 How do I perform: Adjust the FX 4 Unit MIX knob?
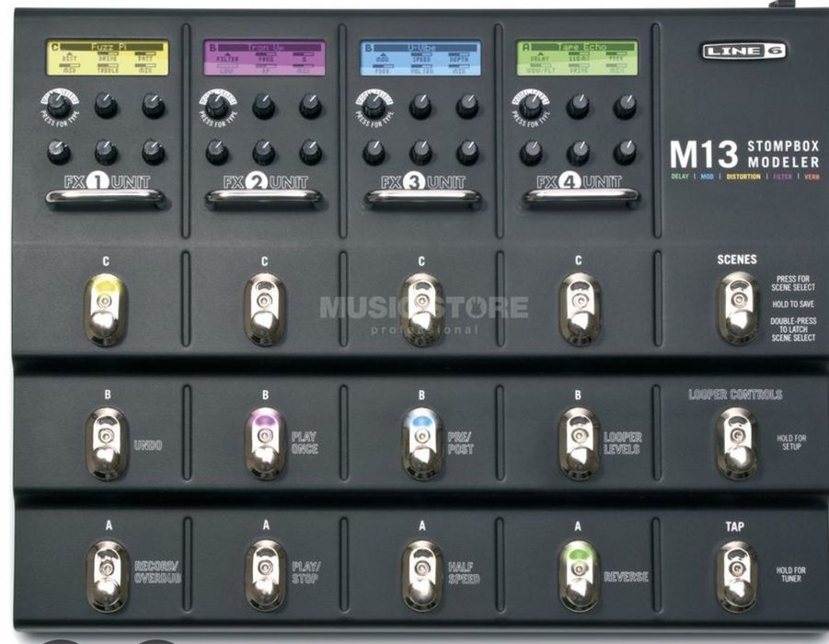625,153
